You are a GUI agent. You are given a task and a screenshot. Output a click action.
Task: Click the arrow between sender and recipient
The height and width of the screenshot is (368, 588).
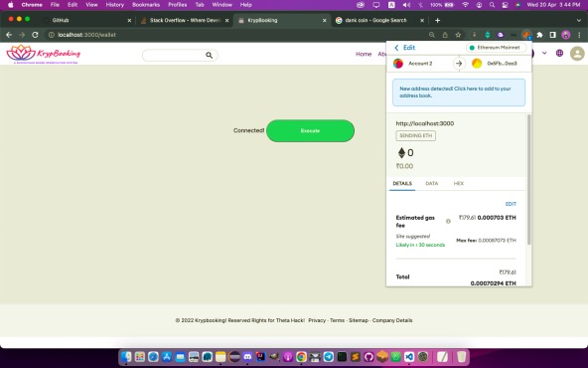pos(459,64)
